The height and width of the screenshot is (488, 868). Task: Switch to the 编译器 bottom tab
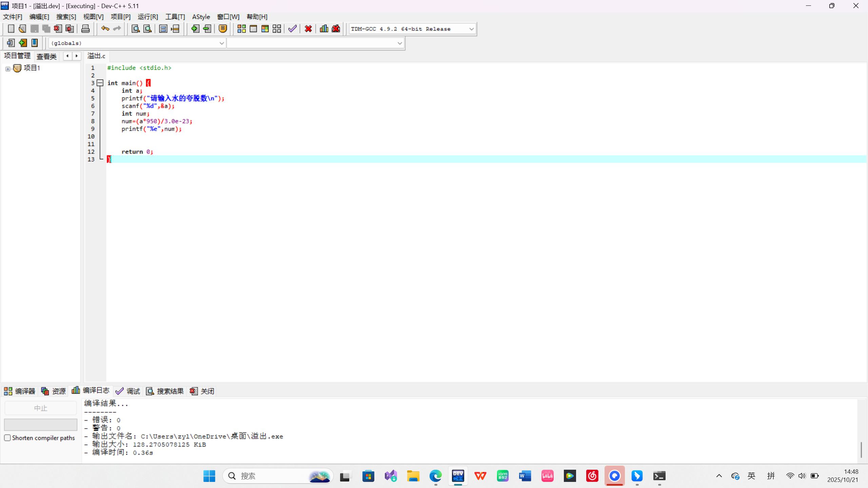[x=20, y=391]
